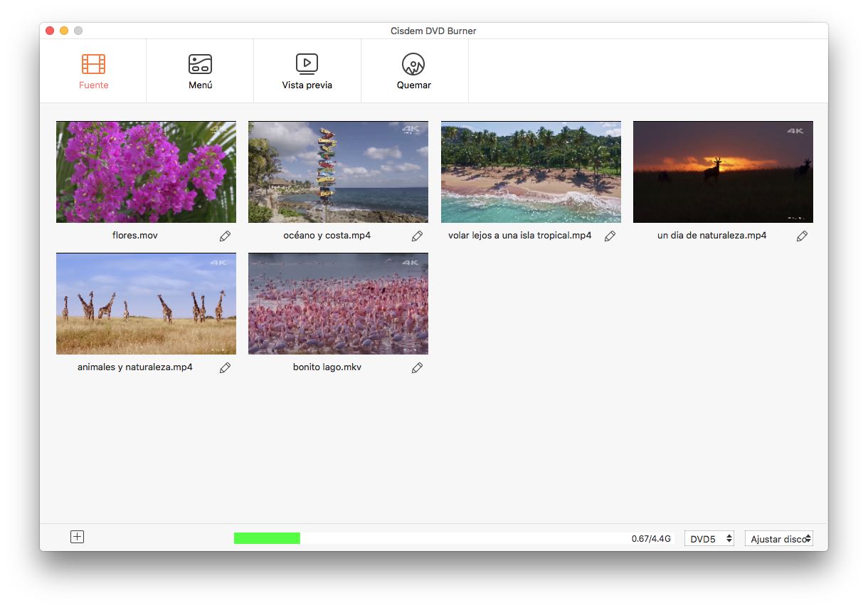The image size is (868, 608).
Task: Click the filename label océano y costa.mp4
Action: click(x=328, y=235)
